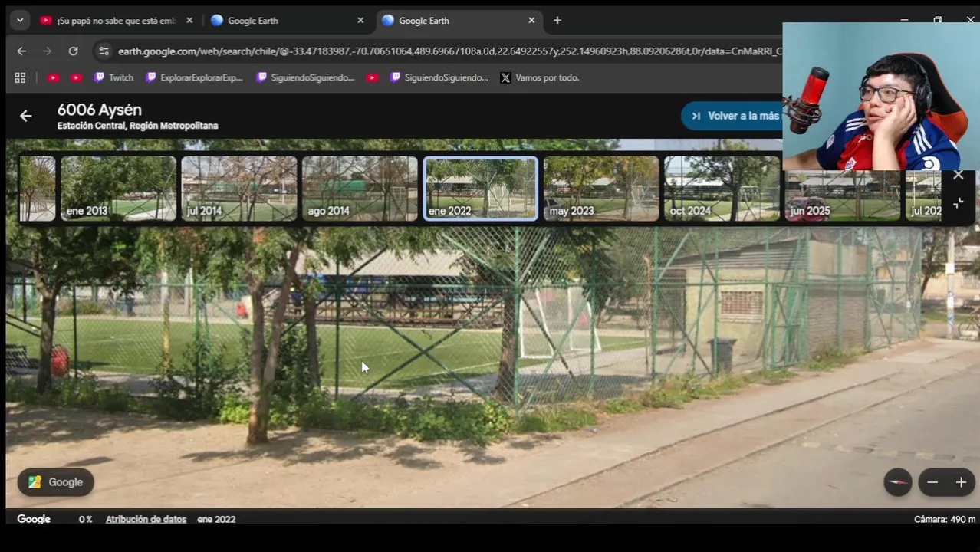Open the third YouTube bookmark icon

click(372, 77)
